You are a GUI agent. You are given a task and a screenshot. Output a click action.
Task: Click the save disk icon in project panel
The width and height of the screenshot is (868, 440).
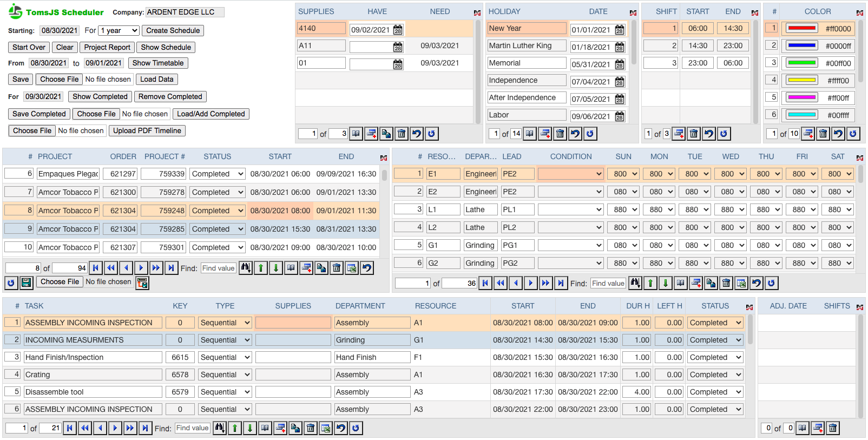(26, 283)
